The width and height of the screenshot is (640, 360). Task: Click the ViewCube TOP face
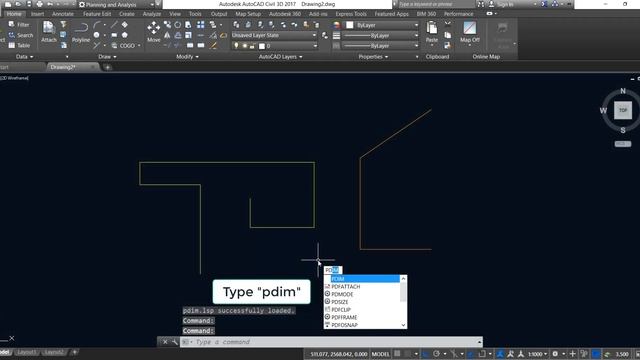[x=623, y=110]
